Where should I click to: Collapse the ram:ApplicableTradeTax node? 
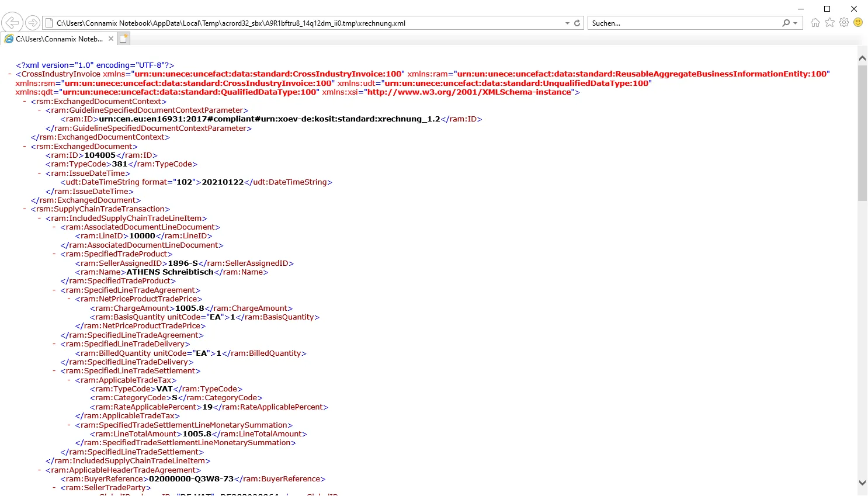click(x=69, y=380)
